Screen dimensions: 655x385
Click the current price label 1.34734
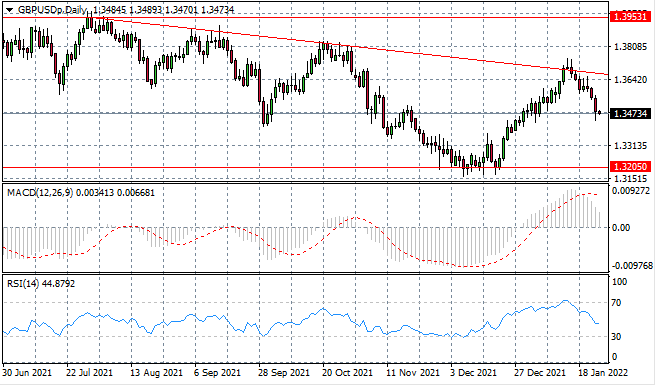click(x=631, y=113)
